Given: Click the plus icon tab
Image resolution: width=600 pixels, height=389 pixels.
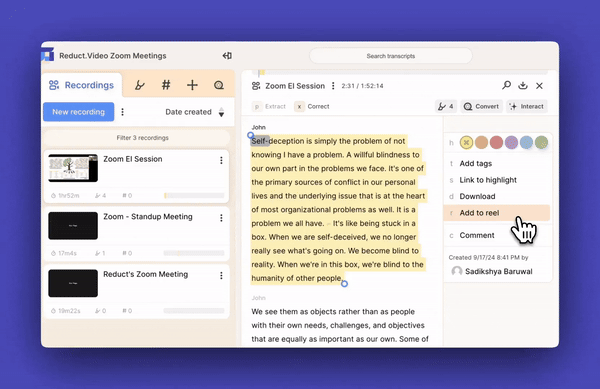Looking at the screenshot, I should coord(192,85).
